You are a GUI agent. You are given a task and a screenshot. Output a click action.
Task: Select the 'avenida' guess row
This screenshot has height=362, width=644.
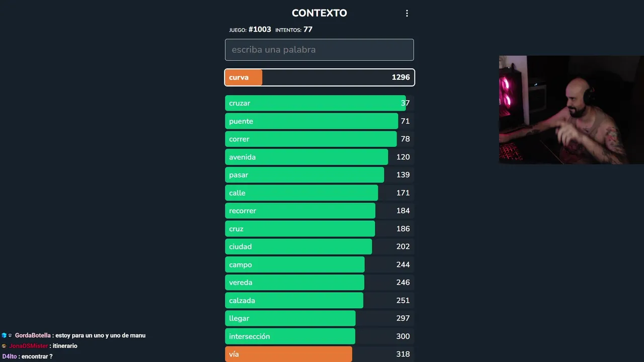(319, 157)
